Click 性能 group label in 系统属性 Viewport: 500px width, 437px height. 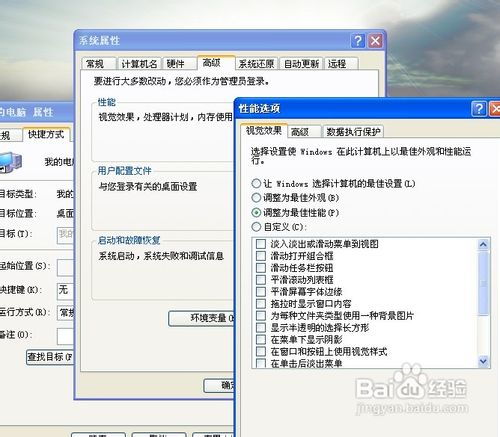[107, 102]
